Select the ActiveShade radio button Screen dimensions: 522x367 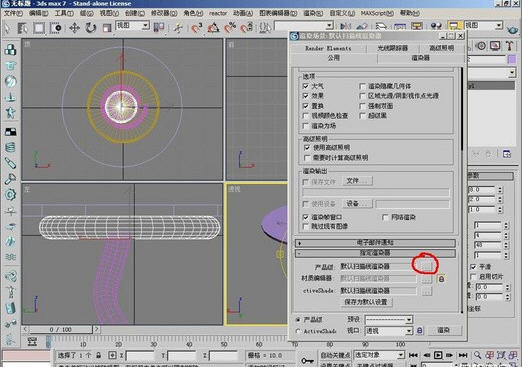tap(298, 331)
